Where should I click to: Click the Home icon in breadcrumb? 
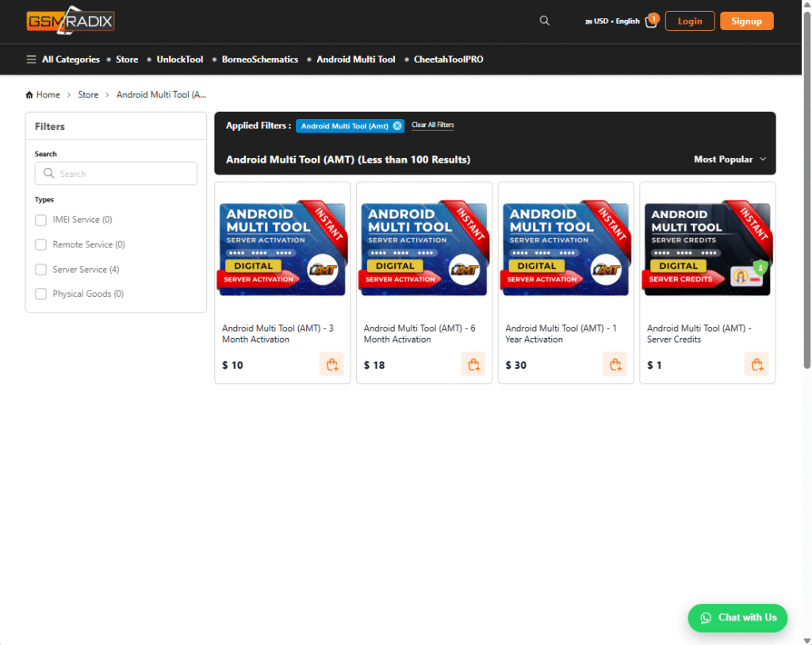pyautogui.click(x=29, y=95)
